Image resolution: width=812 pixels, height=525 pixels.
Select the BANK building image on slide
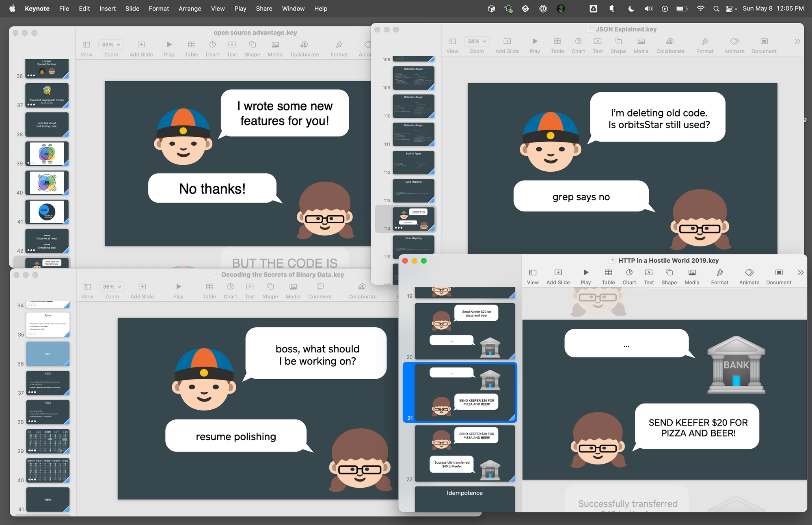pos(736,365)
